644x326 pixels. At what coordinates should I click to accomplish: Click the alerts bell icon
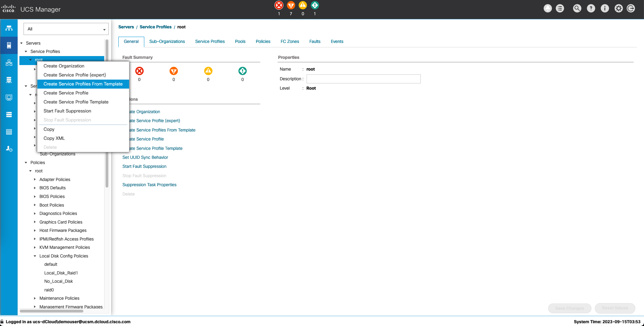tap(547, 9)
